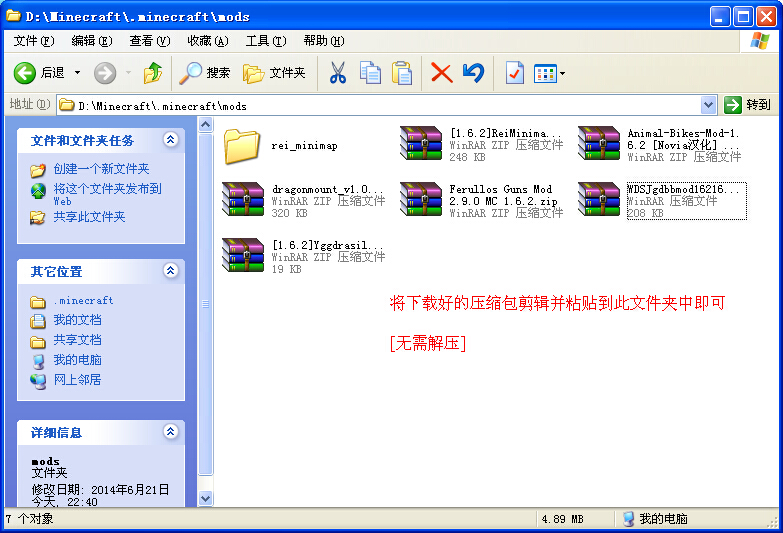Click the Properties checkmark icon
Screen dimensions: 783x533
click(514, 73)
